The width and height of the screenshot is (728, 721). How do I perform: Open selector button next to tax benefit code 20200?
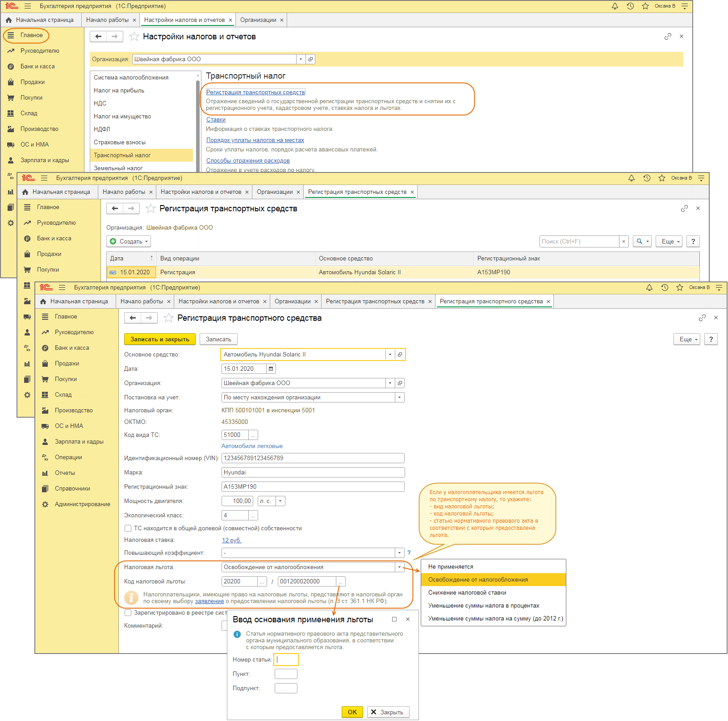(262, 582)
